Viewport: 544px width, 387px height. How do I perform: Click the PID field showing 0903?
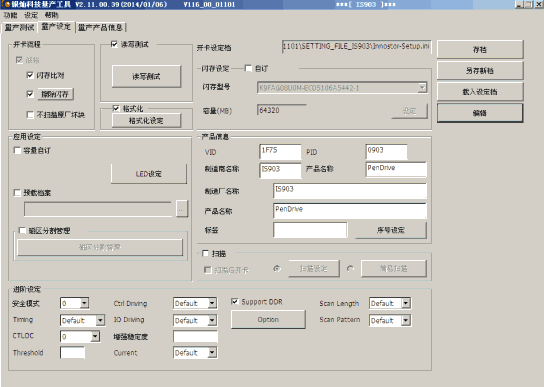[386, 152]
